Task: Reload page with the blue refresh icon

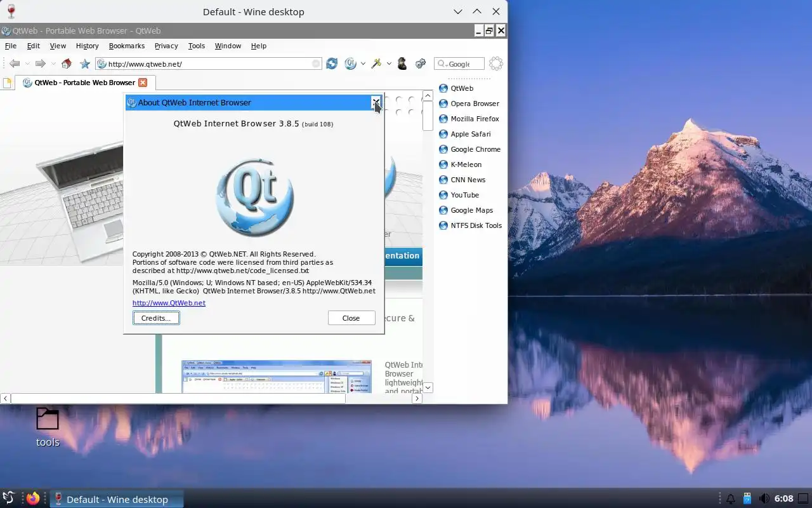Action: [x=332, y=63]
